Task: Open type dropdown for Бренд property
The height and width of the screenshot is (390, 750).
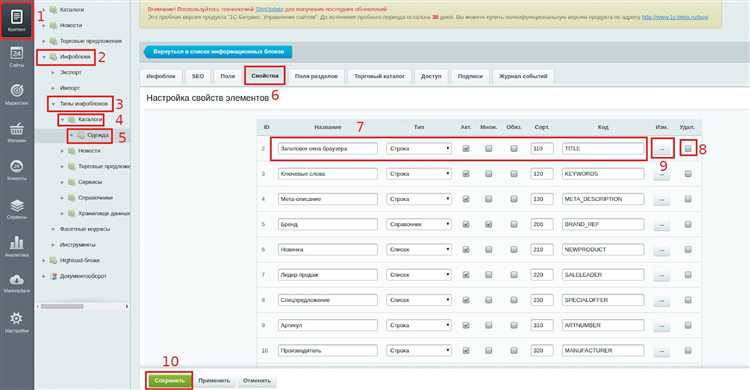Action: [419, 224]
